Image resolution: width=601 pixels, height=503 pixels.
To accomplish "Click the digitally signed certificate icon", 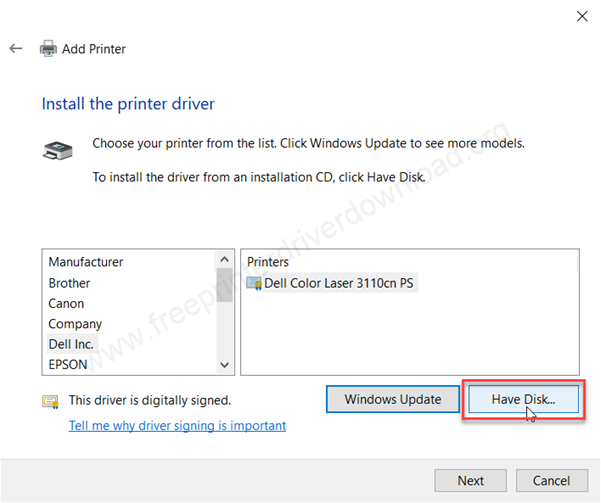I will coord(50,401).
